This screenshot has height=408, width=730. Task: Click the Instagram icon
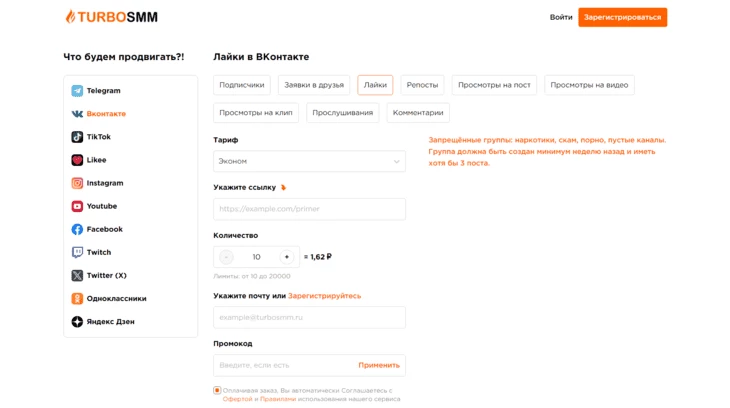pos(77,183)
